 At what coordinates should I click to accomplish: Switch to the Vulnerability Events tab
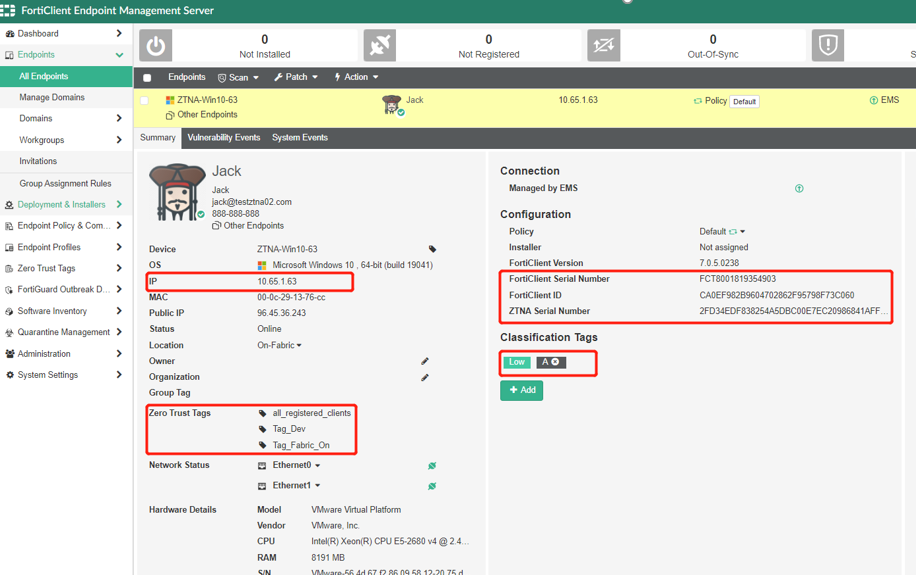(x=224, y=137)
